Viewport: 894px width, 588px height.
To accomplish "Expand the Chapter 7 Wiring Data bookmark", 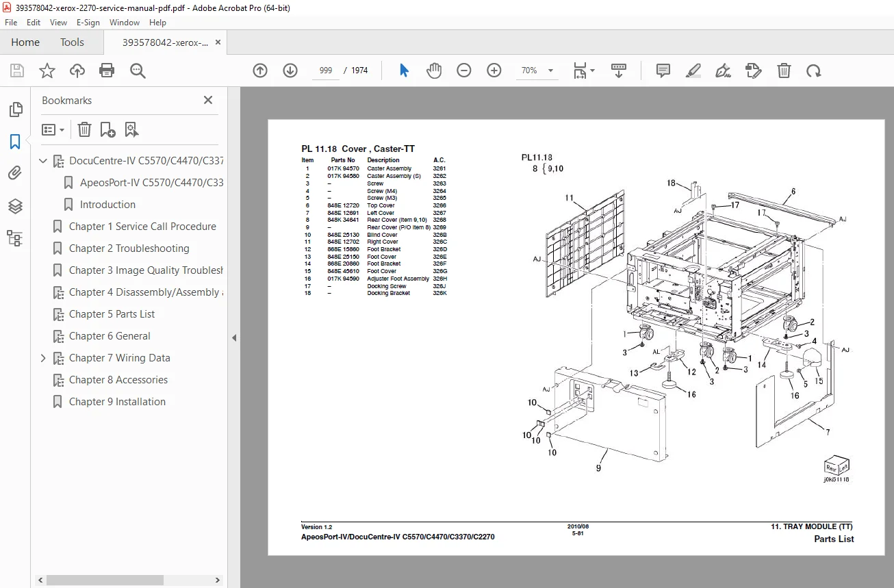I will pyautogui.click(x=43, y=358).
